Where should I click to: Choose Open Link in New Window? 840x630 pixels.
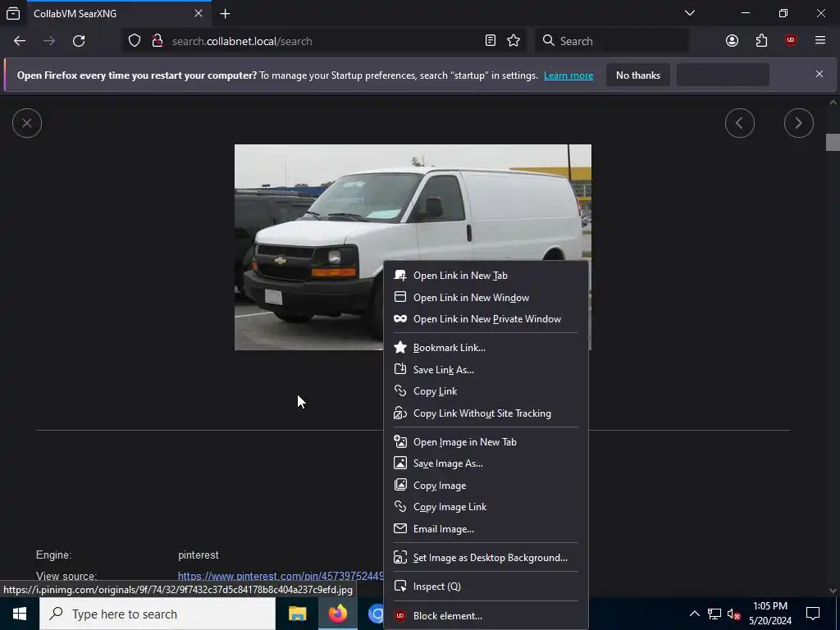(x=486, y=297)
